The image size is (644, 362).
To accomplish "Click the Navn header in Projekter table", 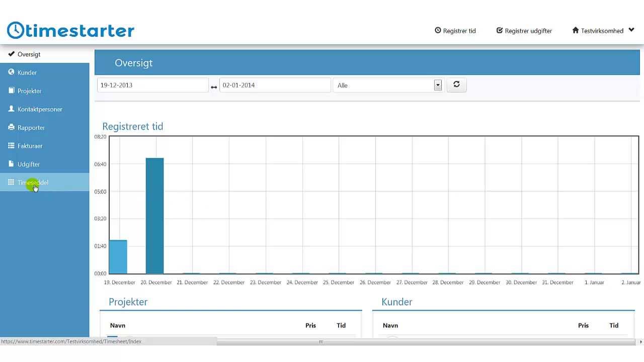I will tap(118, 325).
